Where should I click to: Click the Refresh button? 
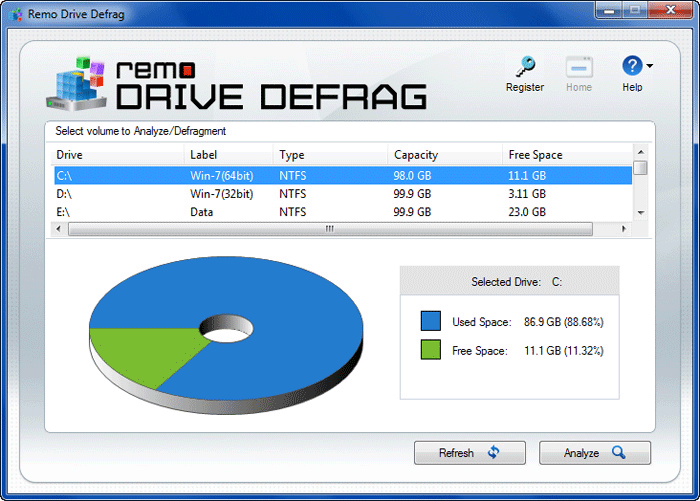[469, 453]
